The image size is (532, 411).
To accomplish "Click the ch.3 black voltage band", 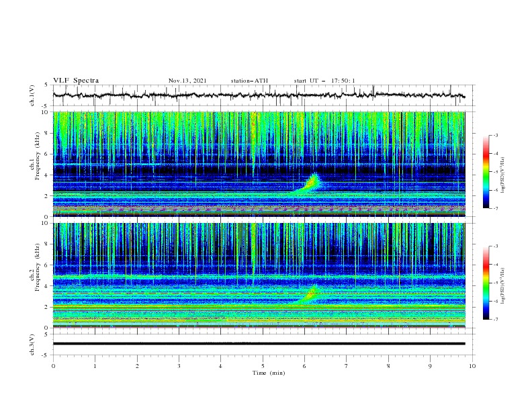I will tap(259, 344).
